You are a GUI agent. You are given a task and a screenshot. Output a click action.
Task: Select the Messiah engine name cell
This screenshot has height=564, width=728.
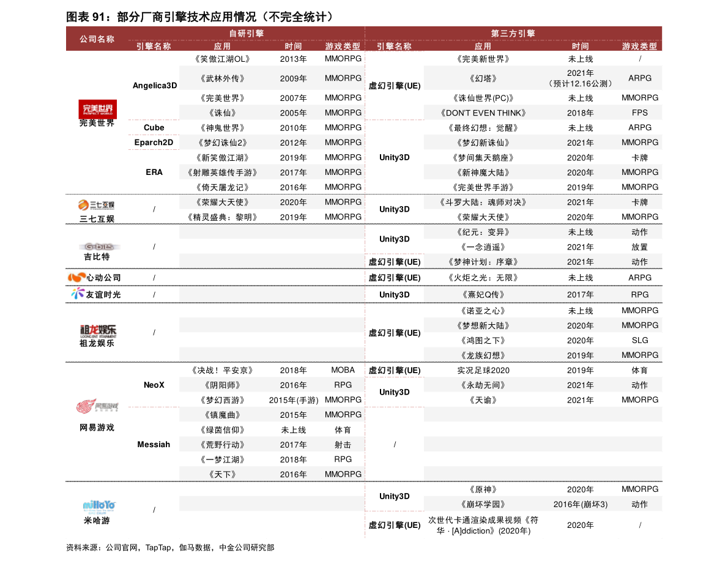tap(154, 444)
